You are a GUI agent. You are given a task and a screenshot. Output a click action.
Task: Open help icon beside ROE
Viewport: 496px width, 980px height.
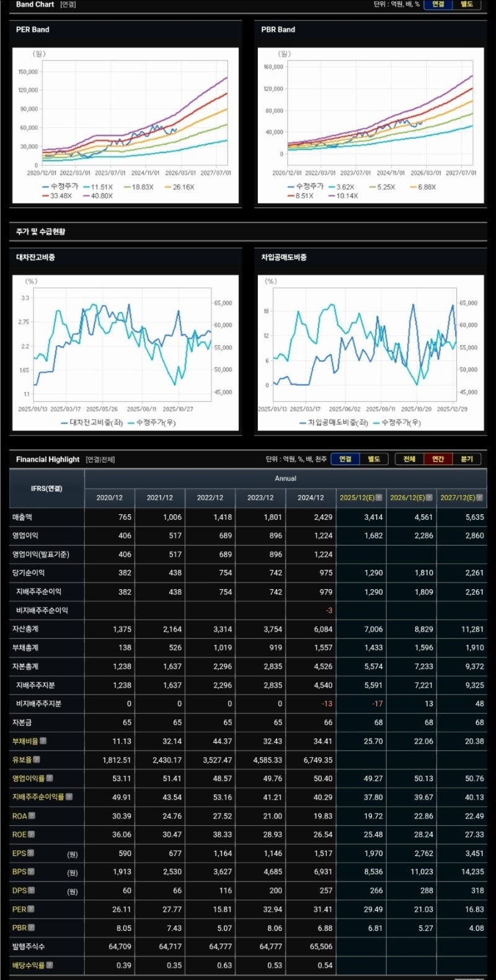pos(31,834)
